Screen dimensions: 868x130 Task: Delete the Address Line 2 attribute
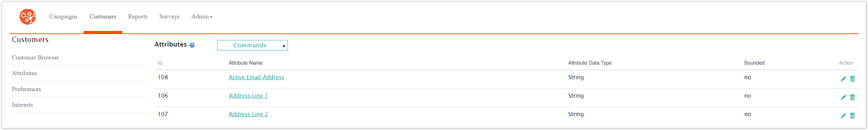coord(852,116)
